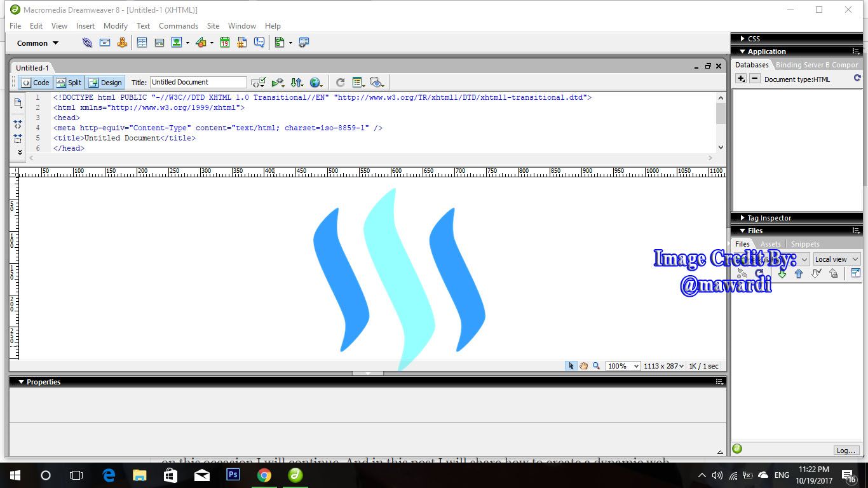This screenshot has height=488, width=868.
Task: Click the Collapse Selection gutter icon
Action: tap(18, 138)
